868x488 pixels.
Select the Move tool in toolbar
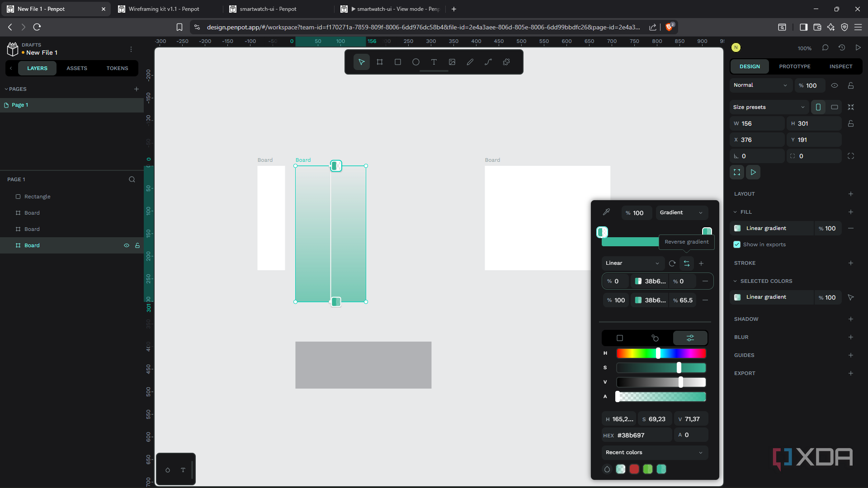click(361, 62)
